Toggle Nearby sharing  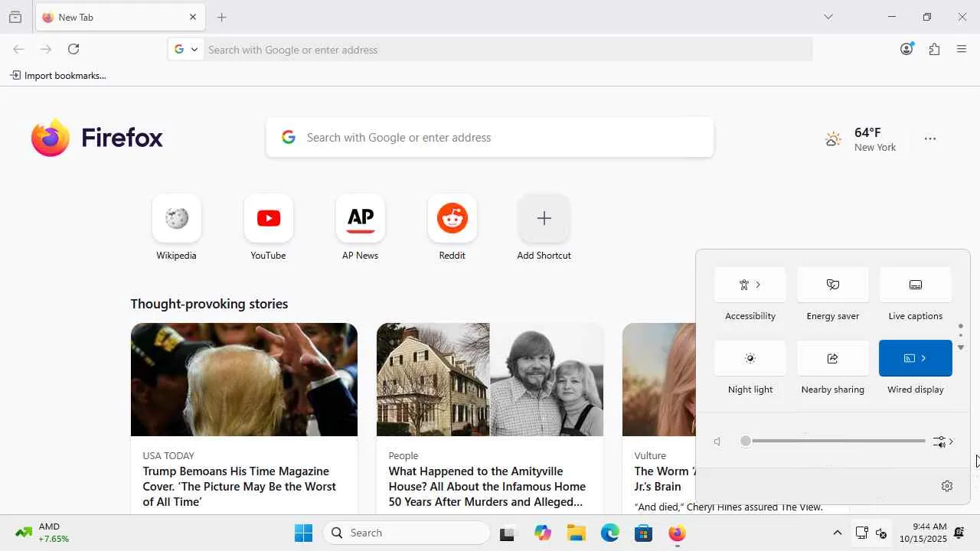coord(833,358)
